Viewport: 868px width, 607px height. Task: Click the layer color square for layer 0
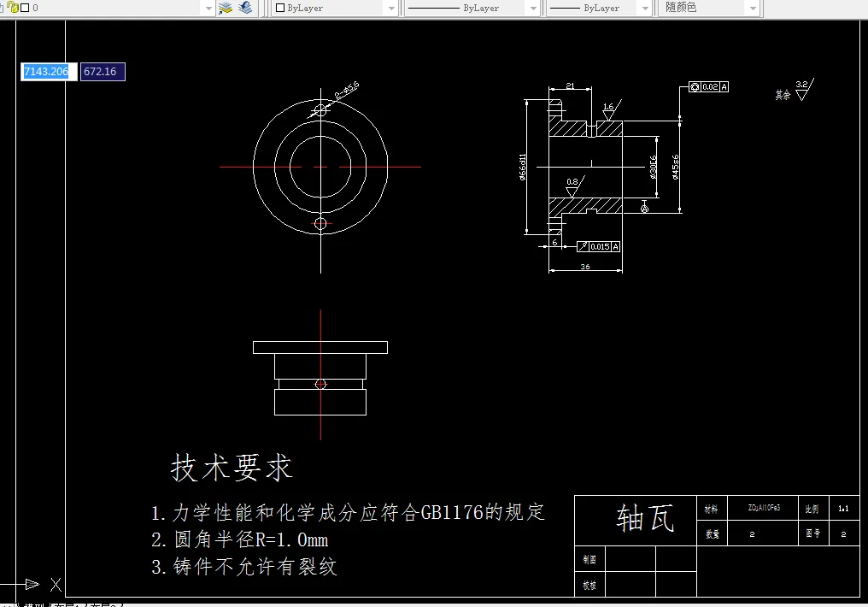[25, 9]
